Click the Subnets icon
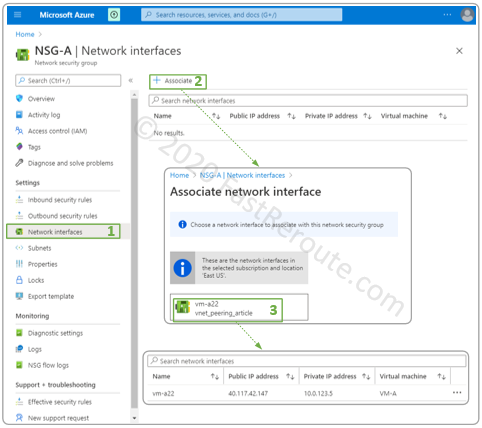The width and height of the screenshot is (482, 428). click(x=19, y=248)
